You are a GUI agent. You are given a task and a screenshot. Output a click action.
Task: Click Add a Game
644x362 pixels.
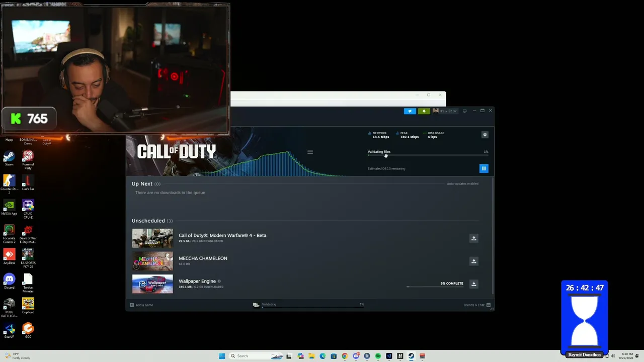[x=141, y=305]
